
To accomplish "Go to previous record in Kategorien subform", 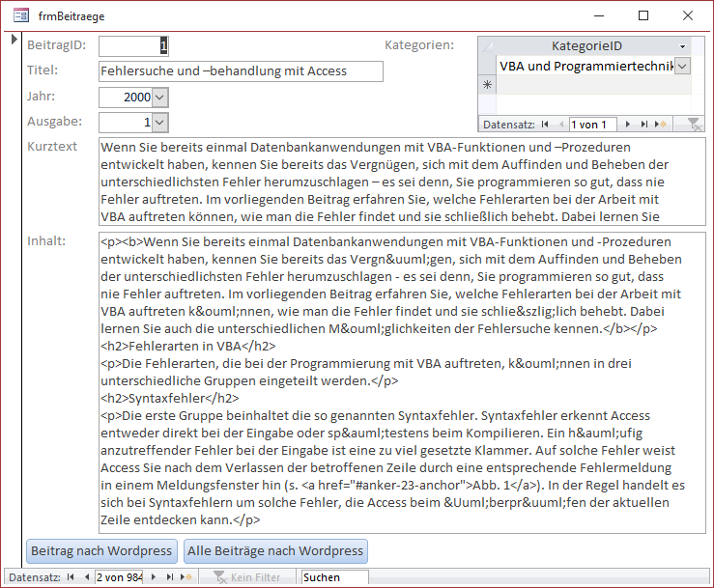I will pos(561,124).
